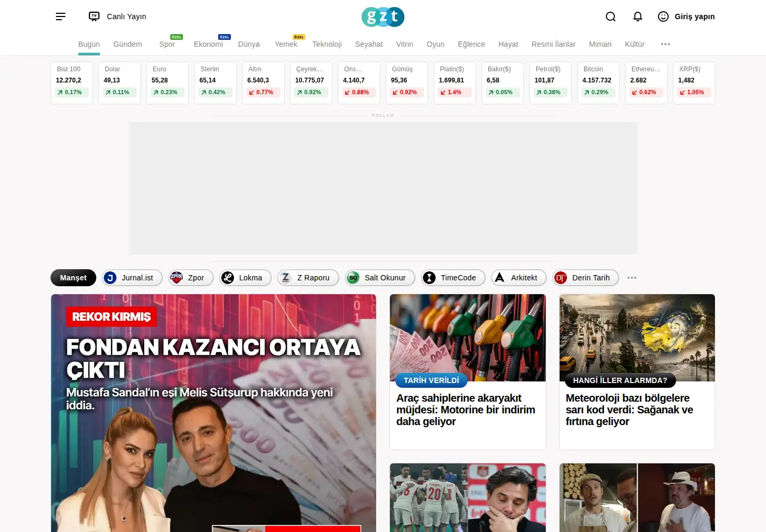Open the fuel pump article thumbnail

pyautogui.click(x=468, y=338)
